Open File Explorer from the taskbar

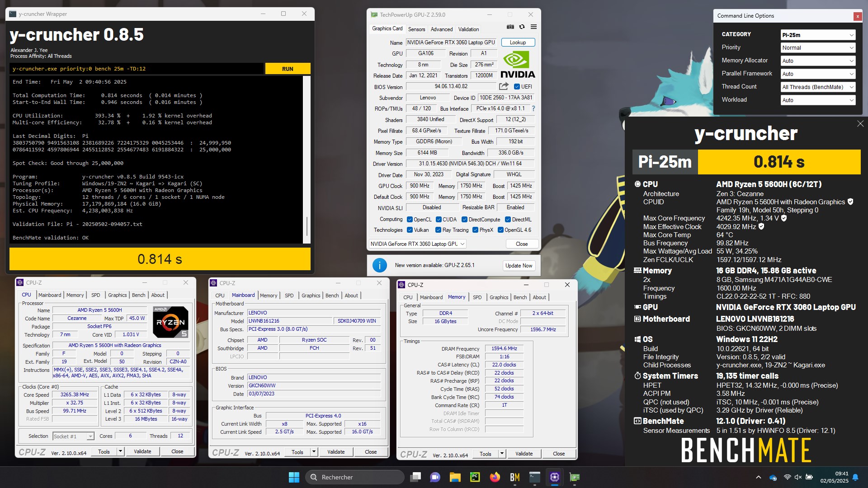455,477
